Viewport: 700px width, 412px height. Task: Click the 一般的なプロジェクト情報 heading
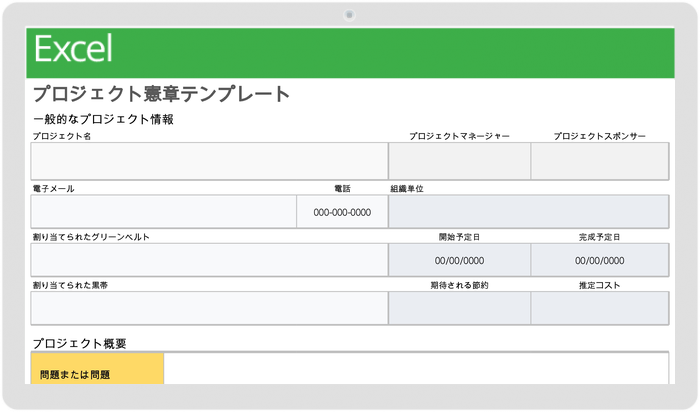point(103,119)
